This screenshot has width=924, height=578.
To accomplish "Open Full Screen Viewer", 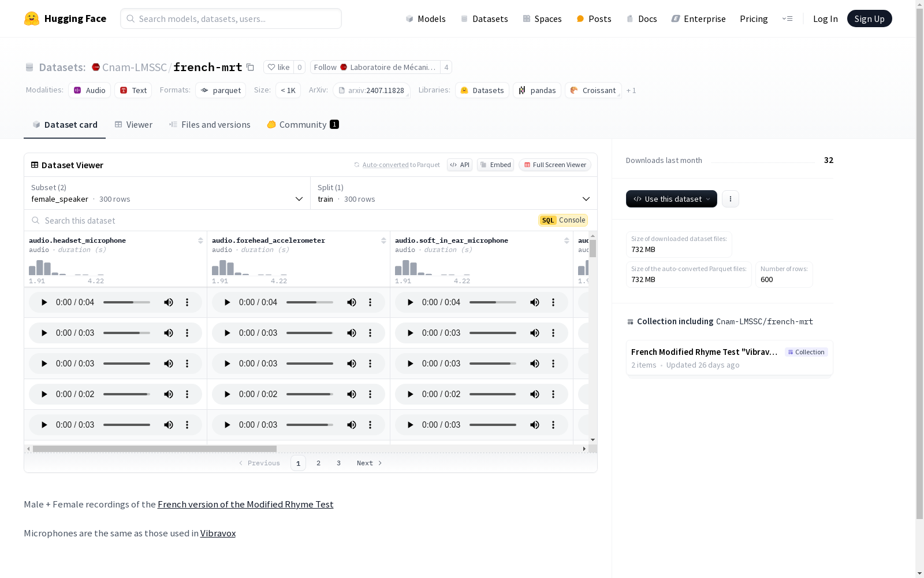I will point(554,165).
